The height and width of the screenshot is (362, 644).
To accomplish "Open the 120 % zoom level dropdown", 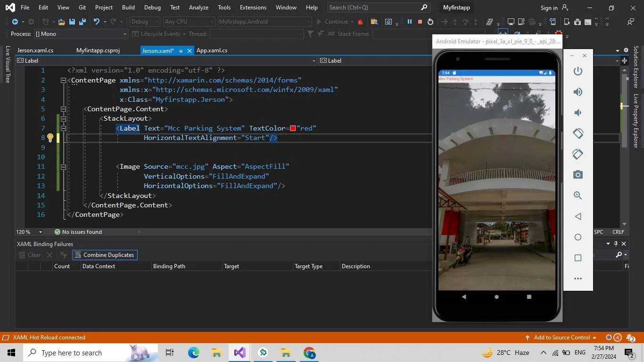I will (29, 232).
